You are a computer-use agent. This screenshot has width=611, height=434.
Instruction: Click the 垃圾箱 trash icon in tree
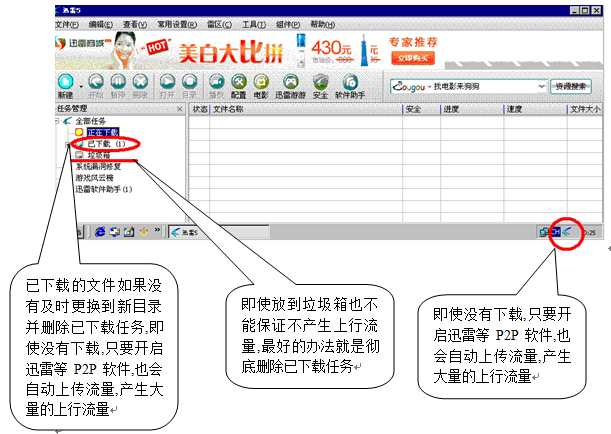click(x=79, y=155)
